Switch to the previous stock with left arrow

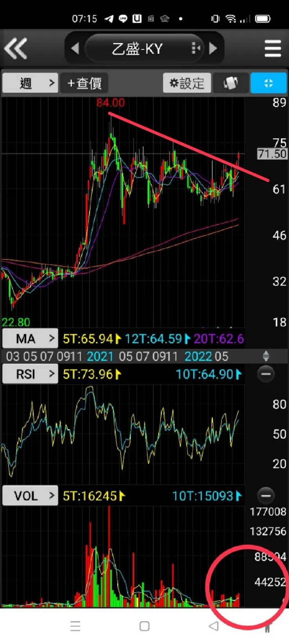coord(75,48)
